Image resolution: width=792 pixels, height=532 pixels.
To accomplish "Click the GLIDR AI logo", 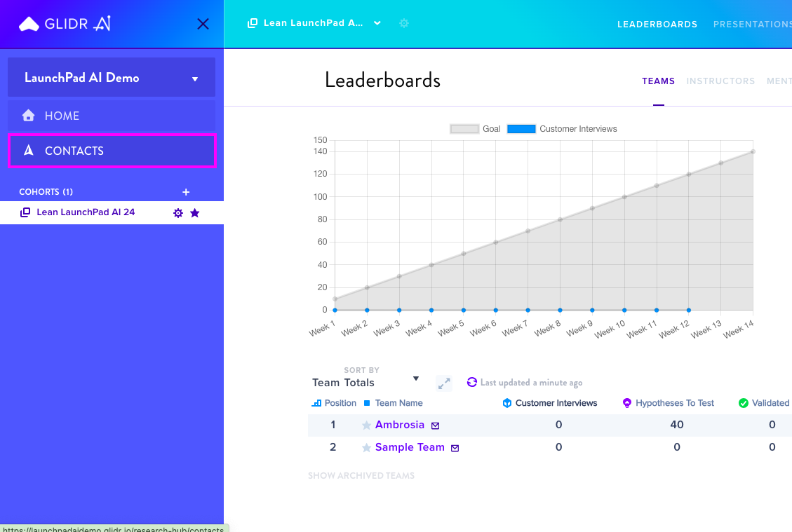I will pos(65,24).
